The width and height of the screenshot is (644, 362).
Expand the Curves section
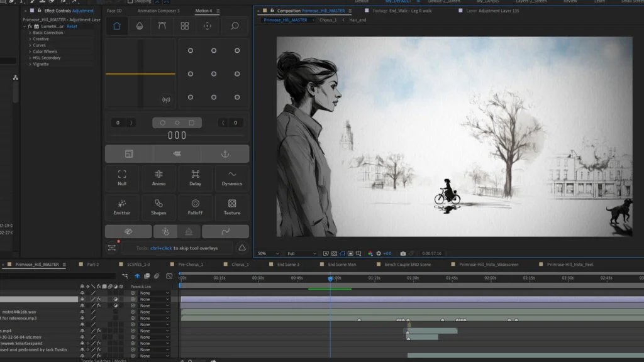point(30,45)
